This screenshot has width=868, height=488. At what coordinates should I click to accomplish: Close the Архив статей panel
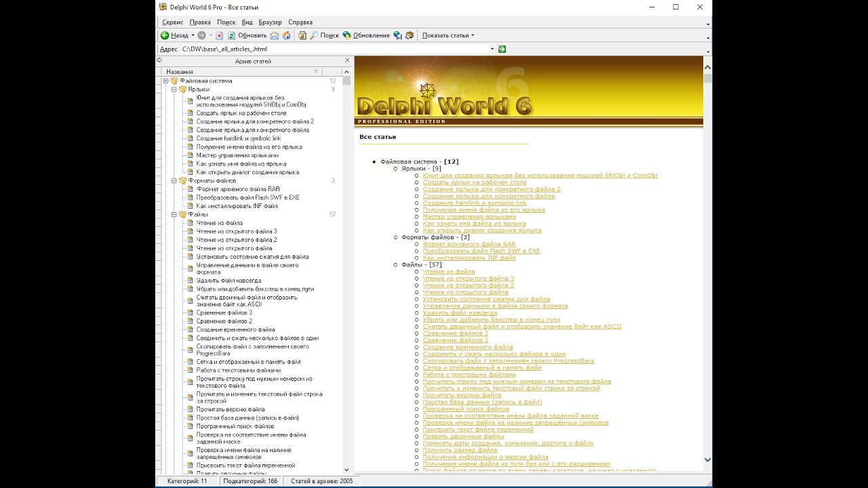click(347, 61)
